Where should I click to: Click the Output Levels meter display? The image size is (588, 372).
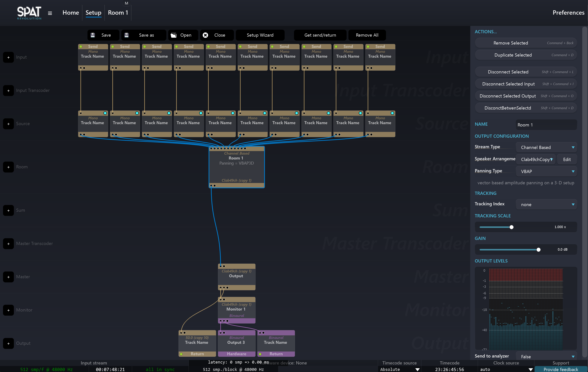click(x=526, y=309)
